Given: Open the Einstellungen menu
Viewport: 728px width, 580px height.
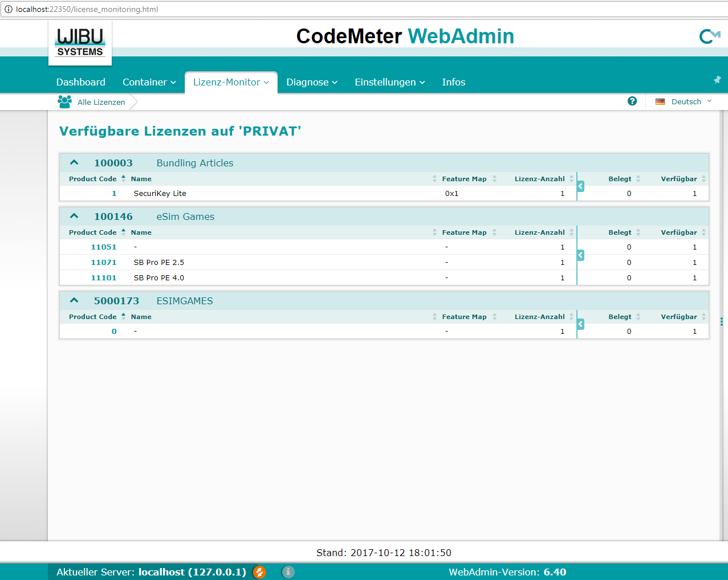Looking at the screenshot, I should click(x=389, y=82).
